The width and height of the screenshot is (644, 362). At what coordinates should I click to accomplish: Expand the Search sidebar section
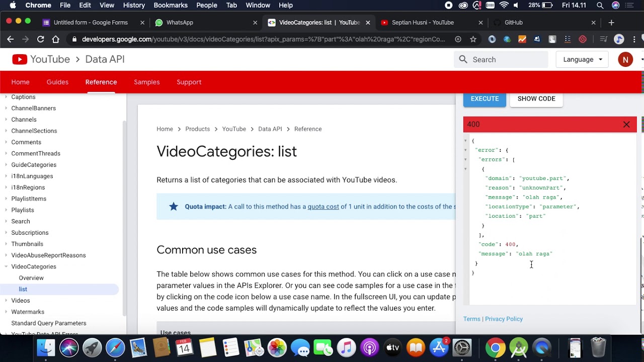[x=6, y=221]
